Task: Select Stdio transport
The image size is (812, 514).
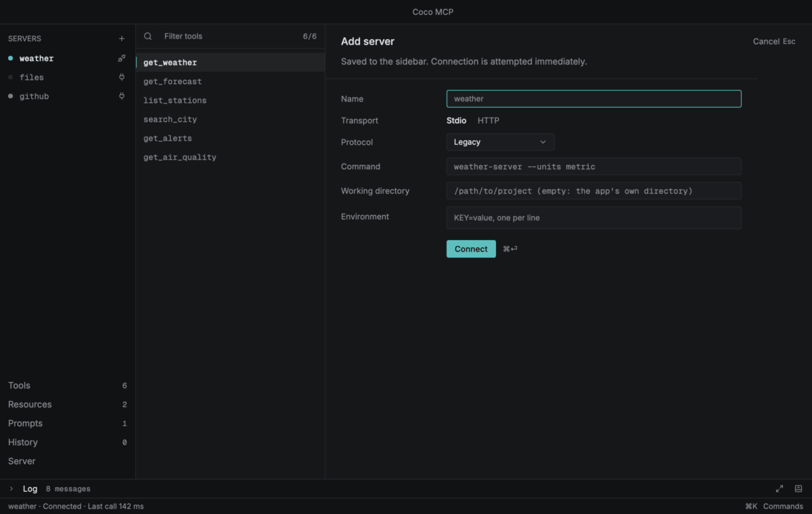Action: (456, 120)
